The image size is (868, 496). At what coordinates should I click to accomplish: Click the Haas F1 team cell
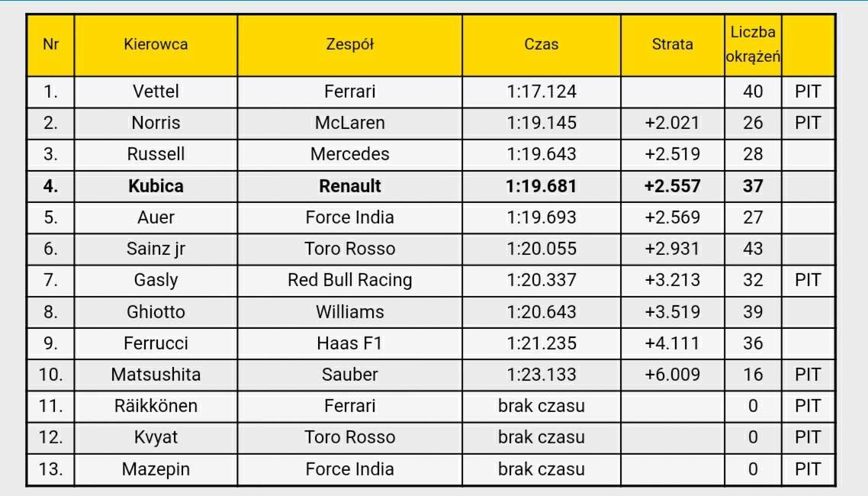pos(350,343)
